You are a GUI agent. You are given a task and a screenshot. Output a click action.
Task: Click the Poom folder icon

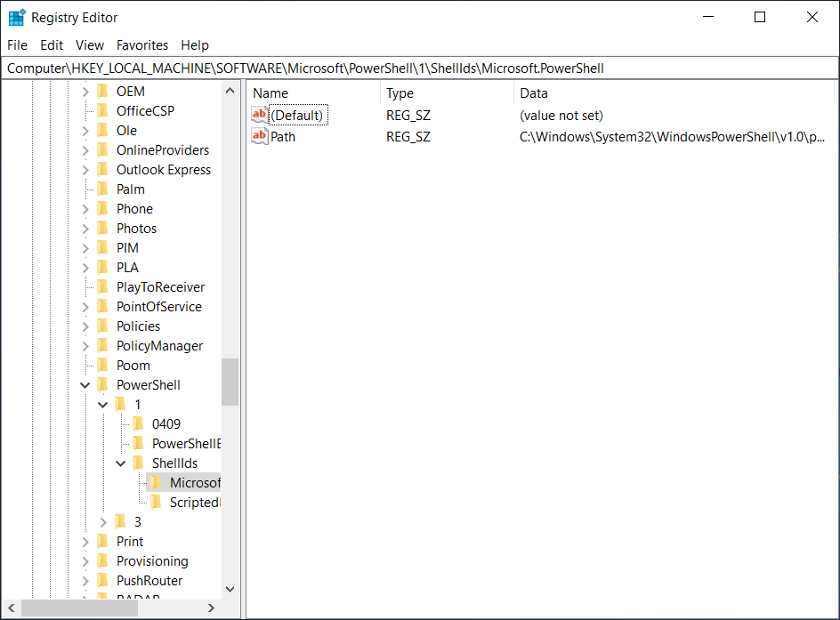point(103,365)
